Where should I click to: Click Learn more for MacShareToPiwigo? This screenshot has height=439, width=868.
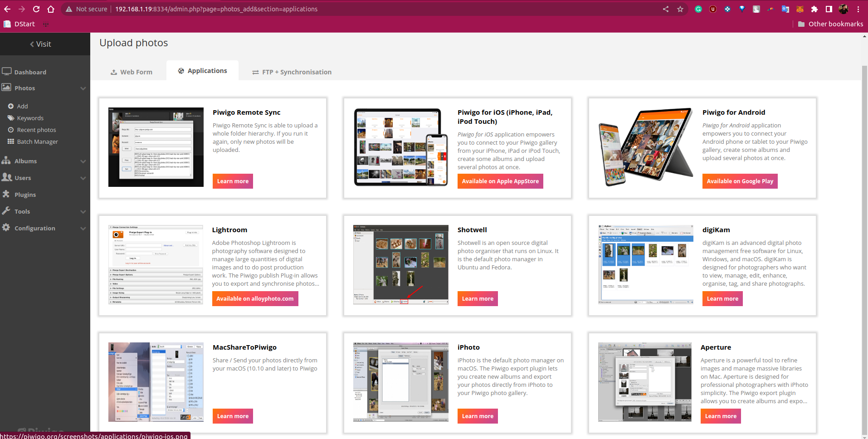[233, 416]
